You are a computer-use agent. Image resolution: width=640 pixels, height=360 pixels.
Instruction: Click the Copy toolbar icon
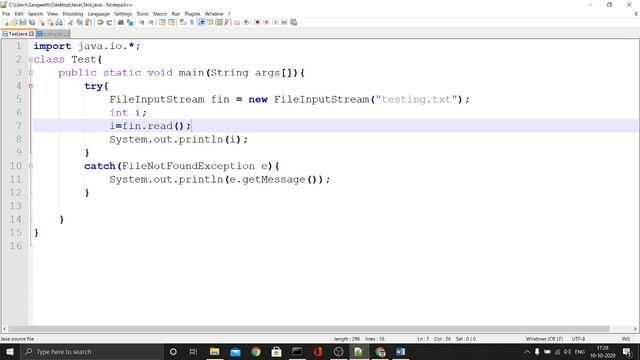(80, 22)
